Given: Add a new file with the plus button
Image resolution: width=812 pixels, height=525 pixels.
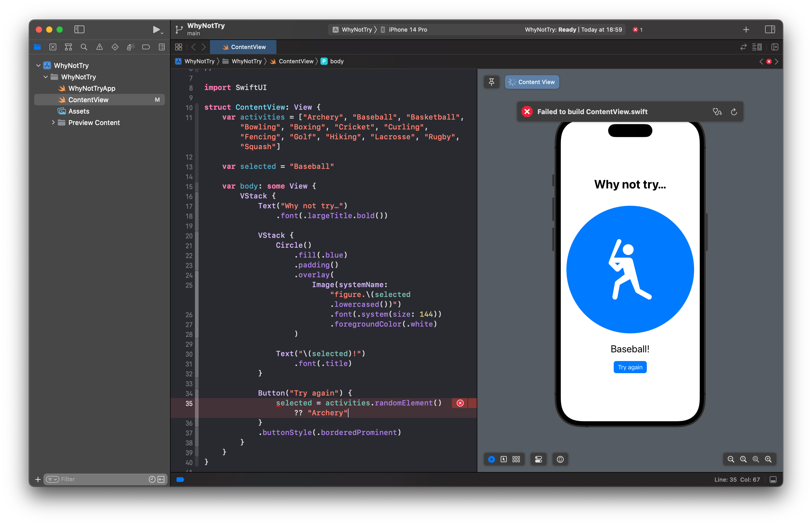Looking at the screenshot, I should (x=38, y=479).
